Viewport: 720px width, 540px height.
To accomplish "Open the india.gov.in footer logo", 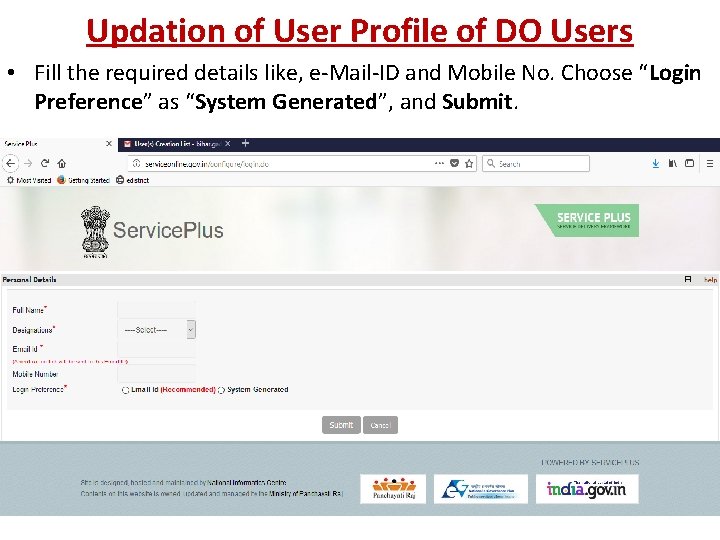I will tap(587, 489).
